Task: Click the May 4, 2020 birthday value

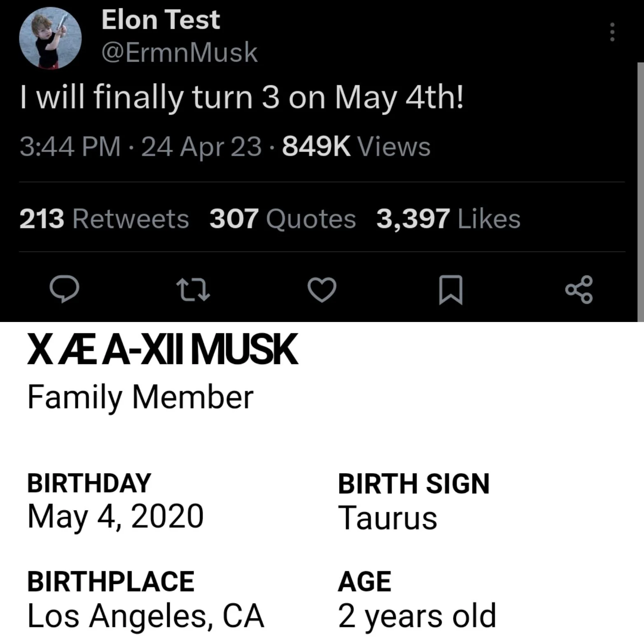Action: tap(116, 516)
